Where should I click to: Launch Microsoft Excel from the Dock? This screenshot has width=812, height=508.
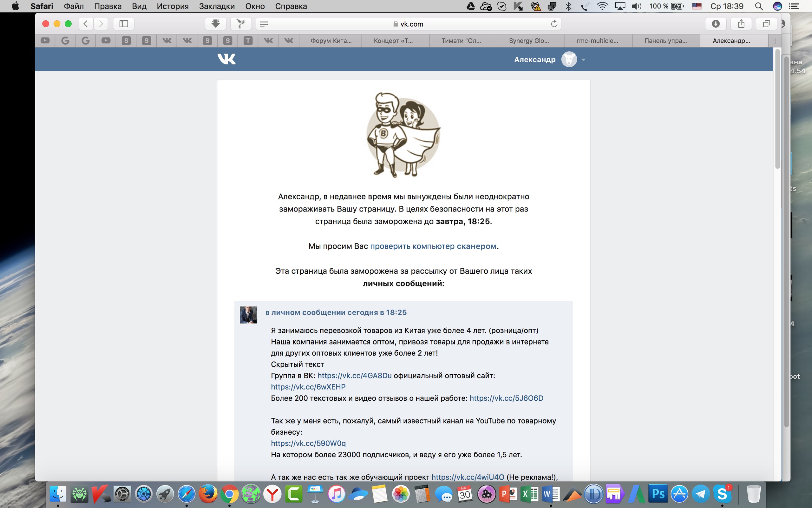529,494
